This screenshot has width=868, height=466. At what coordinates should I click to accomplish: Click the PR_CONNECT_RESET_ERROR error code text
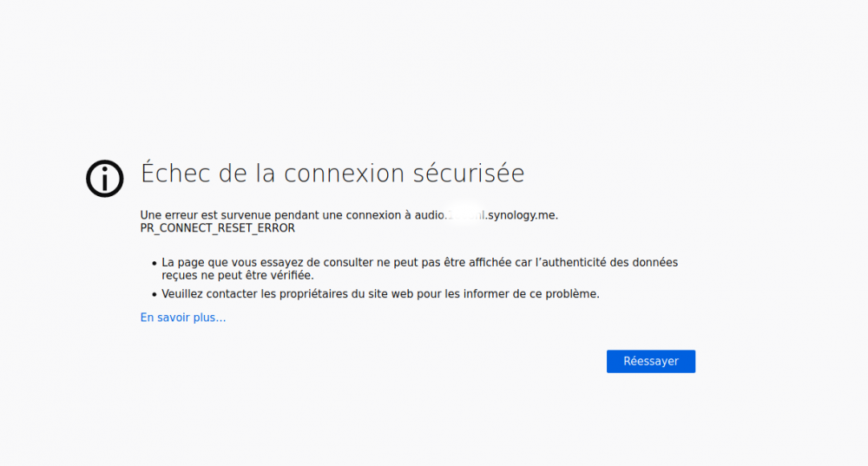(217, 228)
